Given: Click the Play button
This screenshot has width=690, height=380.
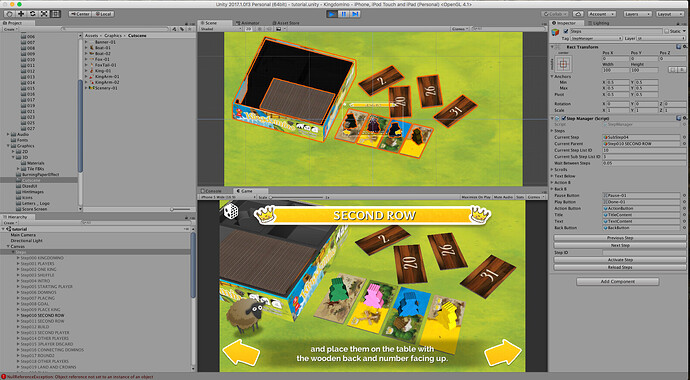Looking at the screenshot, I should (332, 14).
